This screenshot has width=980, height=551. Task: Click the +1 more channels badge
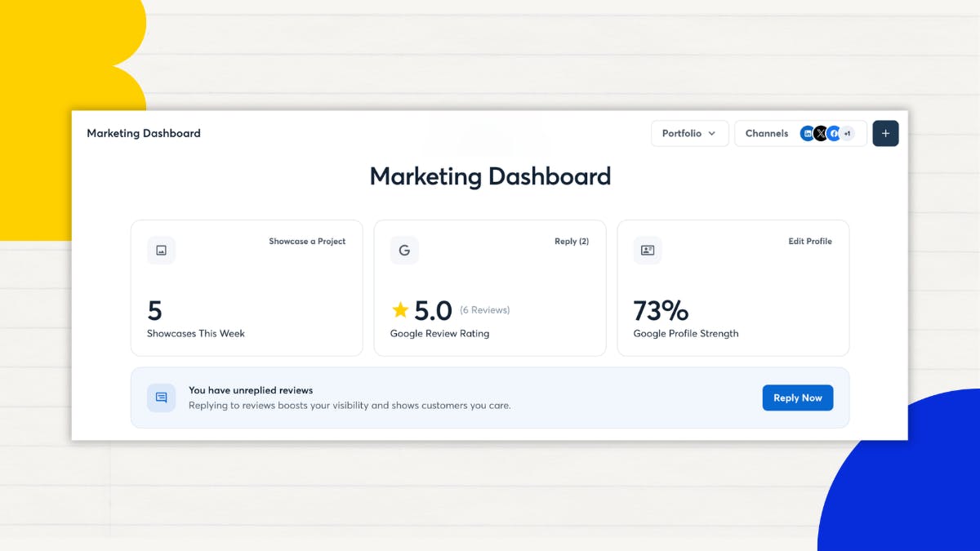(x=847, y=134)
